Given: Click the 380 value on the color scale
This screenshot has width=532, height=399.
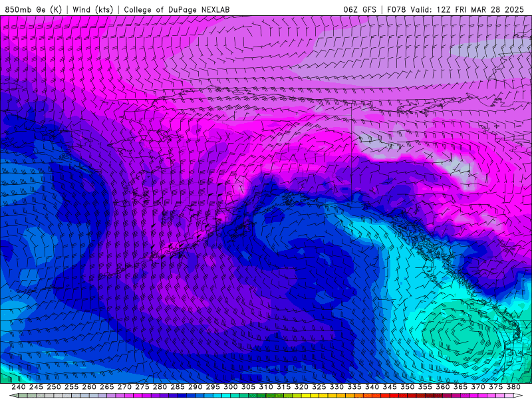Looking at the screenshot, I should click(x=513, y=387).
